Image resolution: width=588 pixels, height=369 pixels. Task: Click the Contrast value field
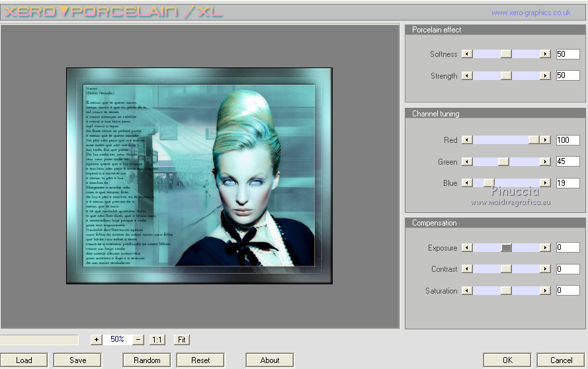[x=567, y=269]
